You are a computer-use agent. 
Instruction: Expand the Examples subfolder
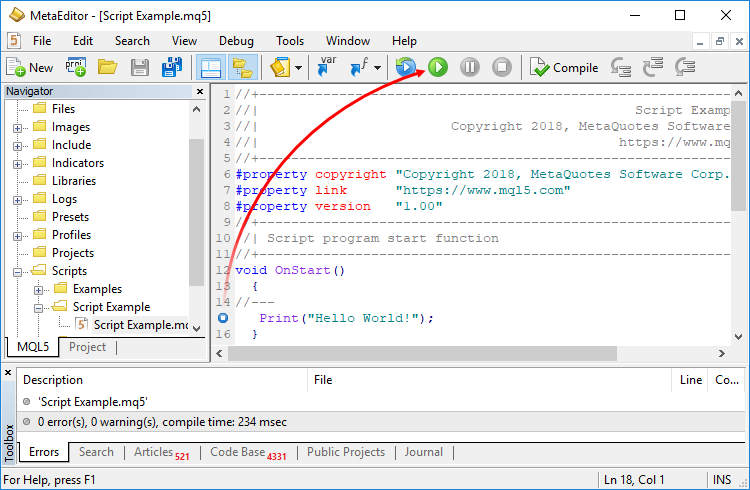[x=39, y=290]
